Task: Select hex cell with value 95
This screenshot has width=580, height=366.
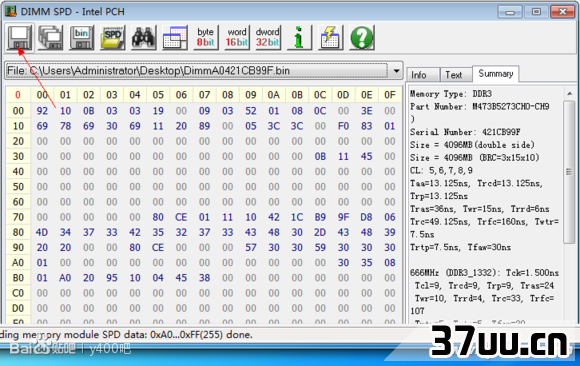Action: pos(112,278)
